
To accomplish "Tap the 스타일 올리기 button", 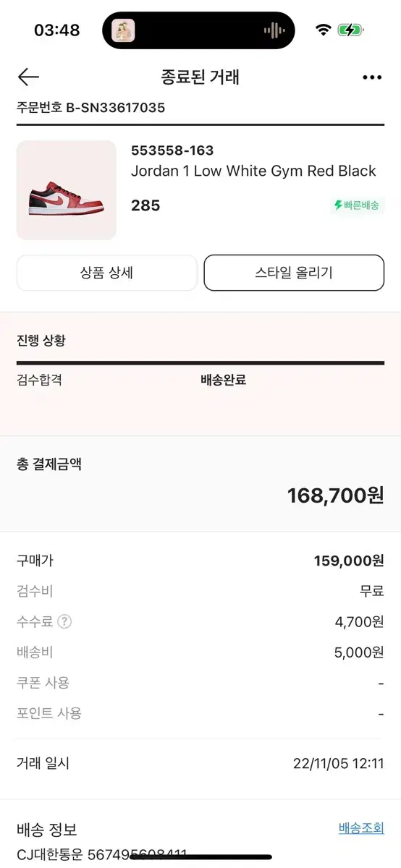I will point(294,273).
